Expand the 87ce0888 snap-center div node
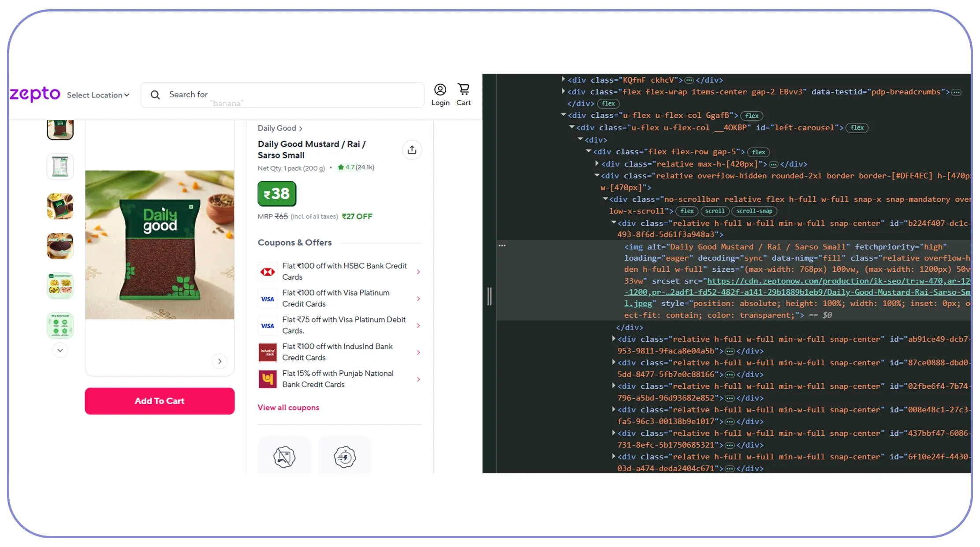 (x=613, y=362)
